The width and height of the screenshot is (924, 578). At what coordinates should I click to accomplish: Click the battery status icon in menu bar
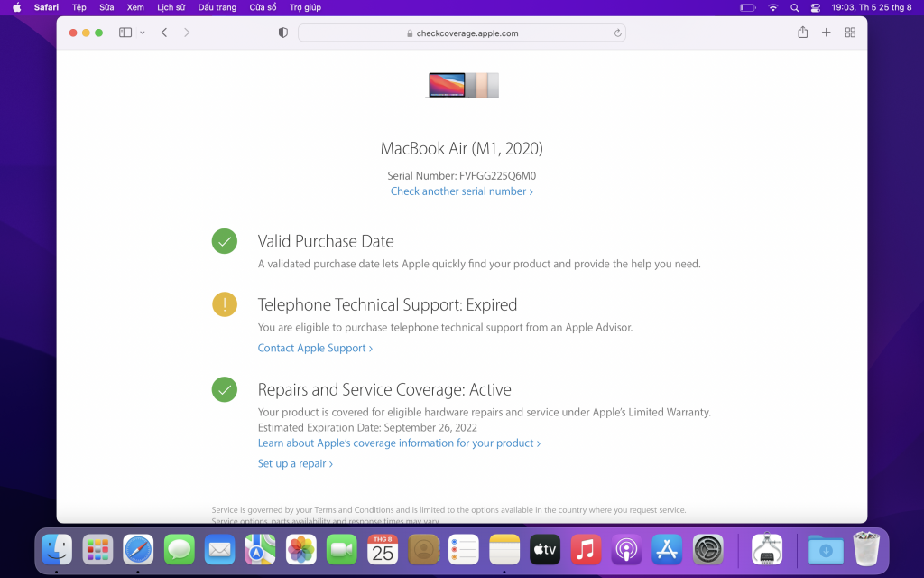coord(748,7)
